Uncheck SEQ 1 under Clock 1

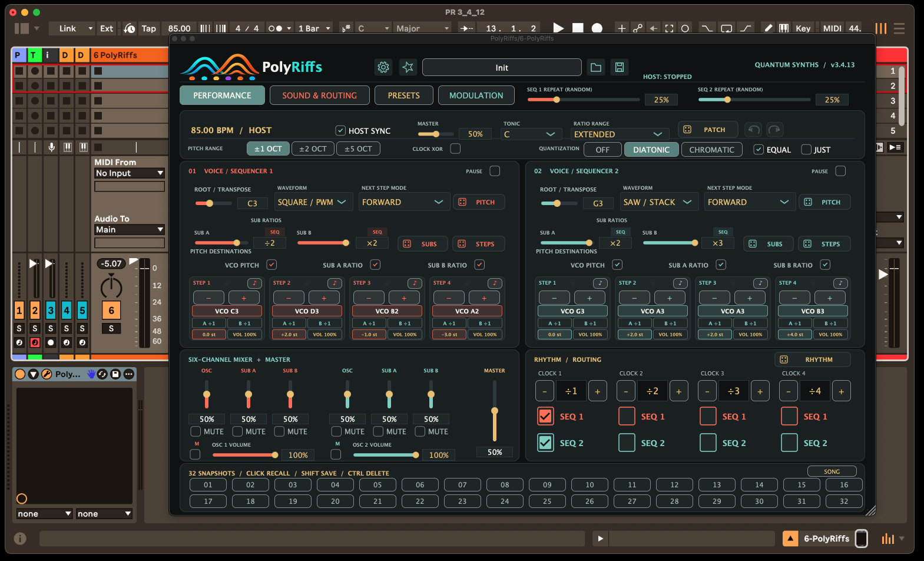(545, 416)
